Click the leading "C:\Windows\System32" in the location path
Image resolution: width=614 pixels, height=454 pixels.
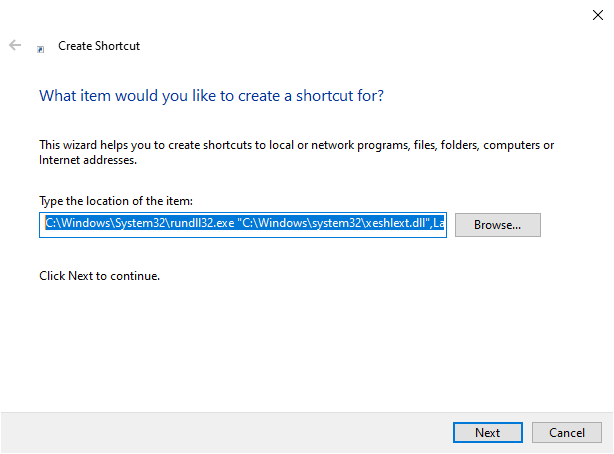click(x=105, y=223)
